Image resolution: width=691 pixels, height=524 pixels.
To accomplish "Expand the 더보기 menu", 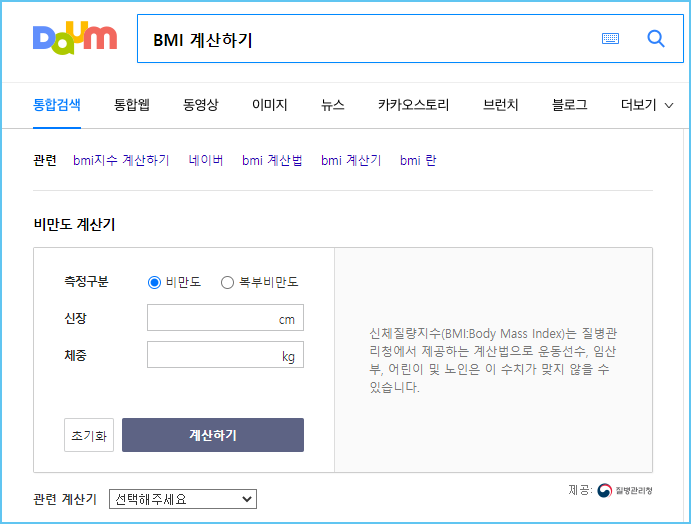I will [x=647, y=105].
